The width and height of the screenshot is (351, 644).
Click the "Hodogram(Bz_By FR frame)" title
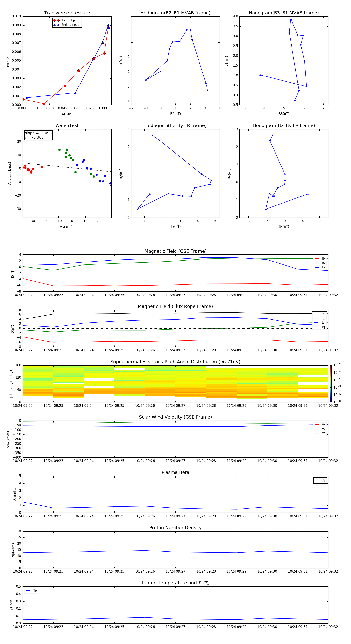click(175, 125)
